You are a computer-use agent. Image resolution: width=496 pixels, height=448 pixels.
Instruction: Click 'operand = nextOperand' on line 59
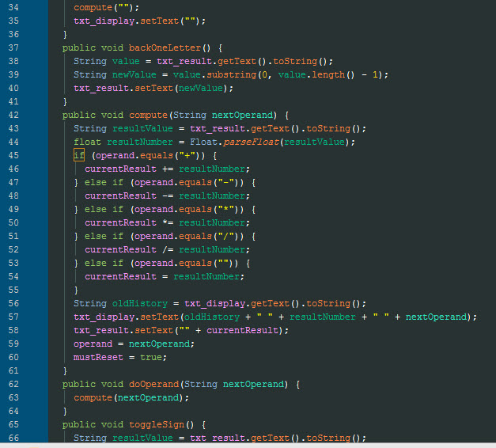tap(134, 344)
